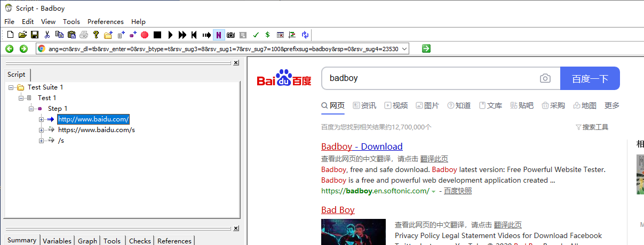This screenshot has width=644, height=245.
Task: Click the blue circular arrows refresh icon
Action: [305, 35]
